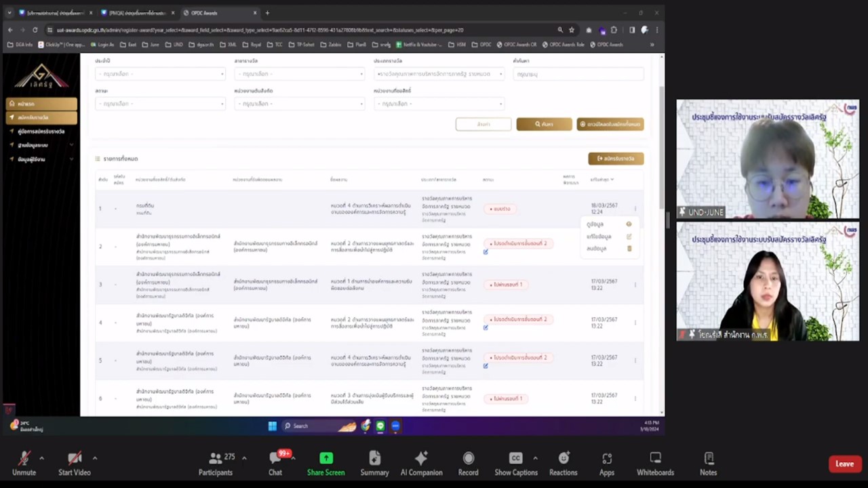Expand the Participants options arrow
The image size is (868, 488).
pyautogui.click(x=244, y=458)
